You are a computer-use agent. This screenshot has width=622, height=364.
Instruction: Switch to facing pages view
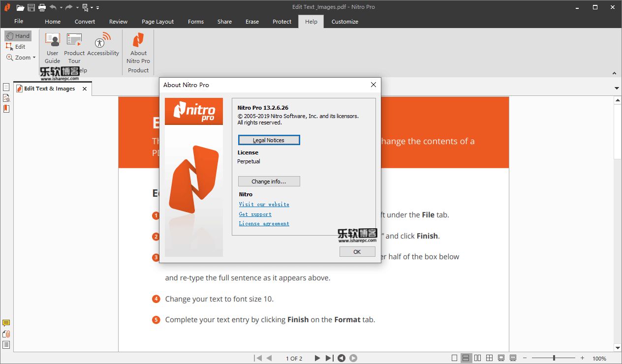pyautogui.click(x=478, y=358)
